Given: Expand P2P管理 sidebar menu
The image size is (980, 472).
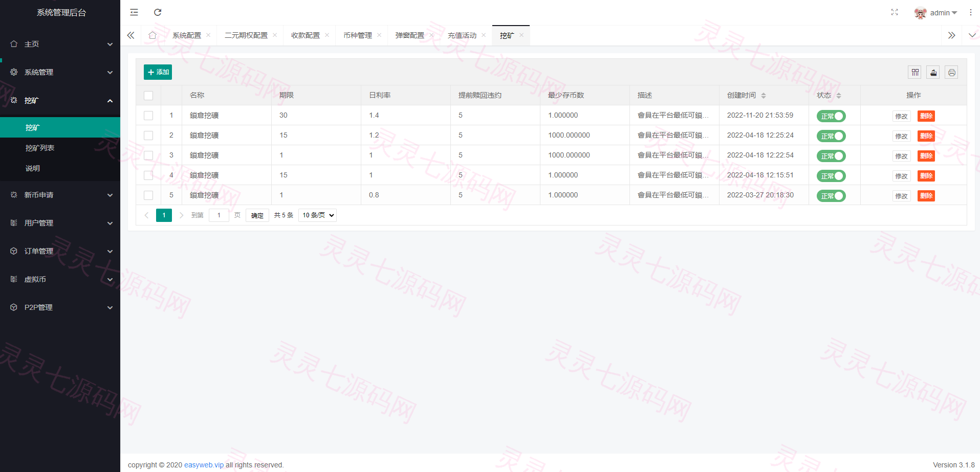Looking at the screenshot, I should (x=60, y=307).
